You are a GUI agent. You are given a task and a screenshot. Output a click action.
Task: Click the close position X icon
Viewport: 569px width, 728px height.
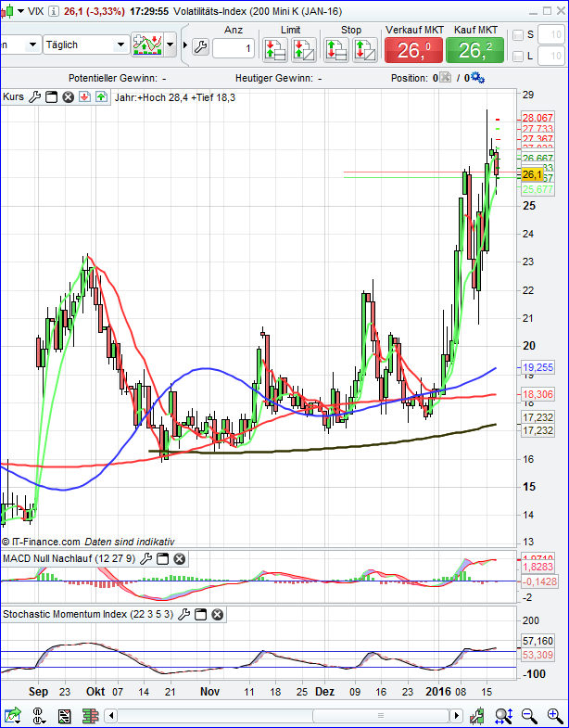tap(445, 78)
